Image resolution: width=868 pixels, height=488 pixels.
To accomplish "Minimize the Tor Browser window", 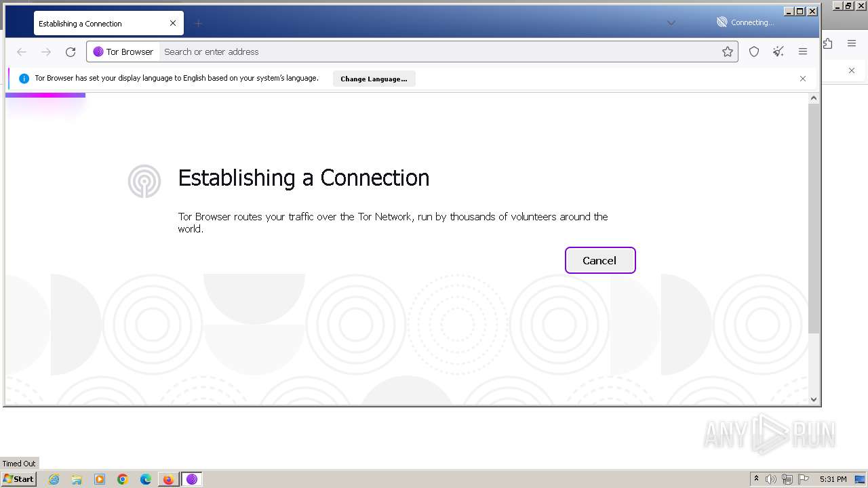I will (x=788, y=11).
